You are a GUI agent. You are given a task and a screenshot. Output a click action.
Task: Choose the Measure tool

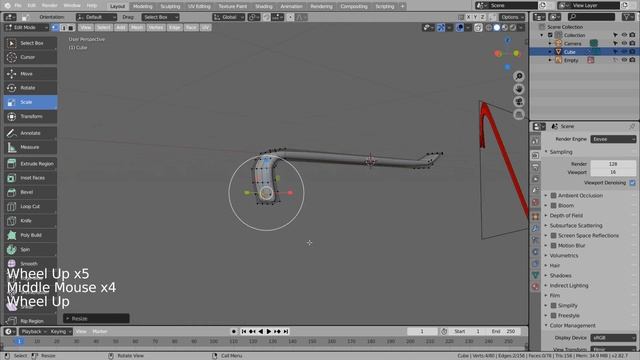click(31, 147)
